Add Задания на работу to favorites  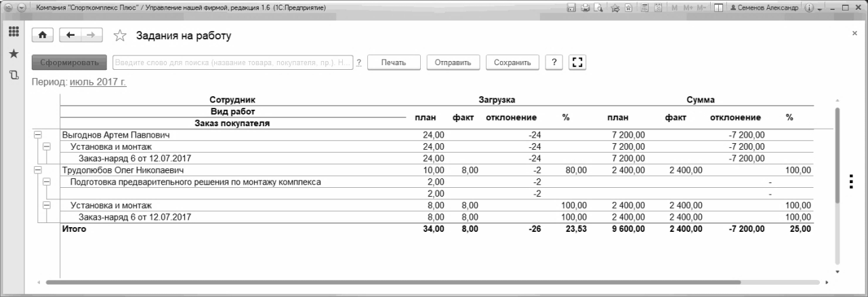pos(120,35)
